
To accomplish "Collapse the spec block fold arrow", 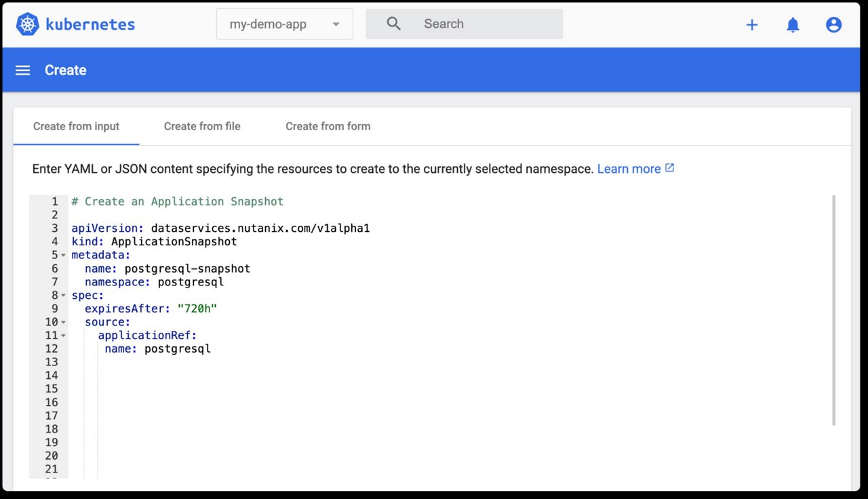I will coord(63,296).
